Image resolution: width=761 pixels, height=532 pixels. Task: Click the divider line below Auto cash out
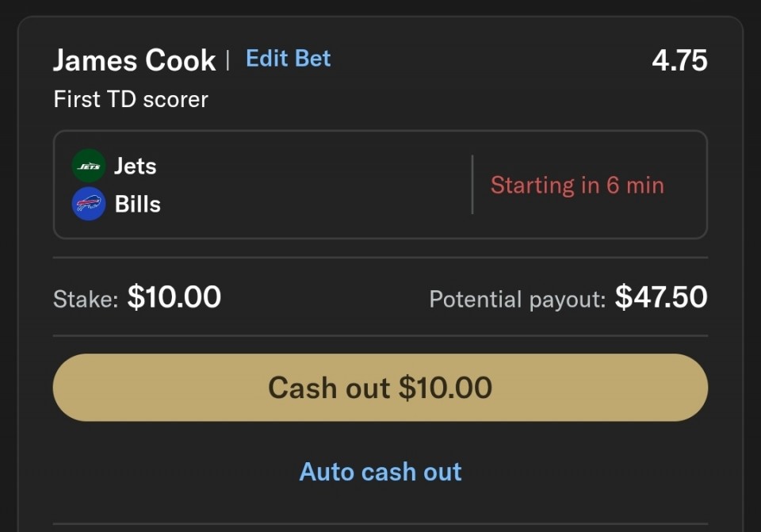point(380,524)
